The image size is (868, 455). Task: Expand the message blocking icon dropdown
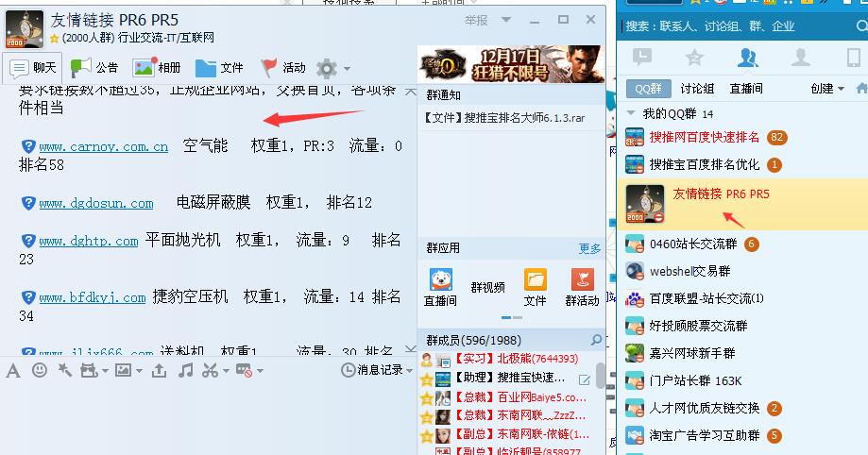click(x=260, y=371)
